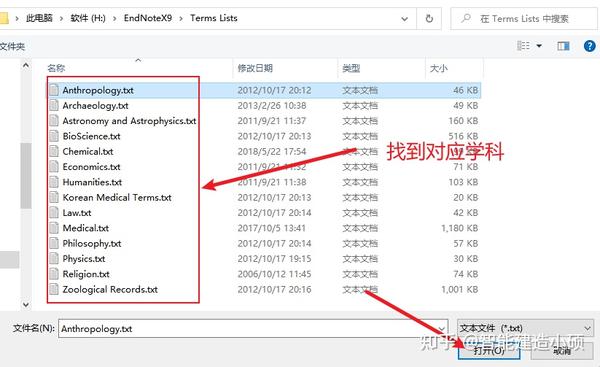Viewport: 600px width, 367px height.
Task: Click the file icon beside Law.txt
Action: click(54, 212)
